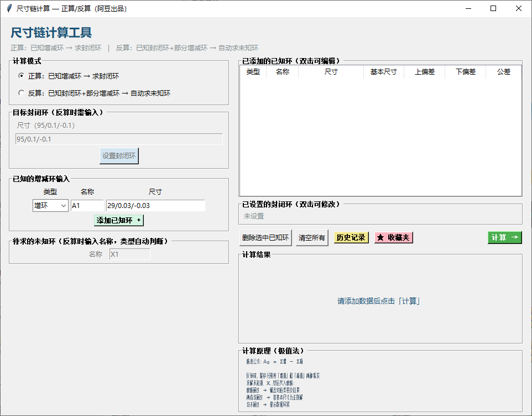Viewport: 532px width, 416px height.
Task: Click the closed-ring size field showing 95/0.1/-0.1
Action: [x=119, y=139]
